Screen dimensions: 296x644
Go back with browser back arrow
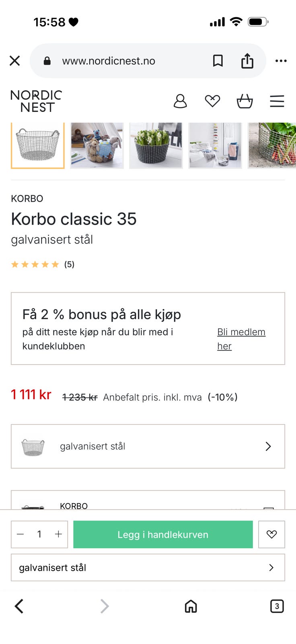pos(19,606)
